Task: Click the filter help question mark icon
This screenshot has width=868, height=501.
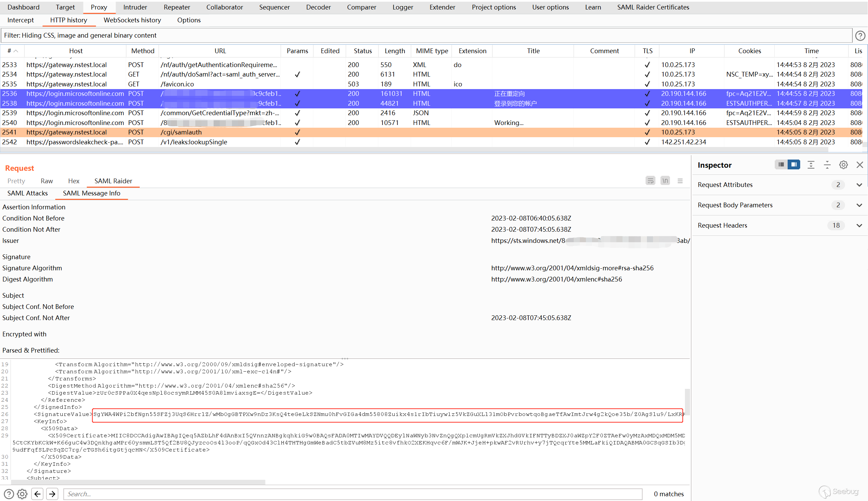Action: (860, 36)
